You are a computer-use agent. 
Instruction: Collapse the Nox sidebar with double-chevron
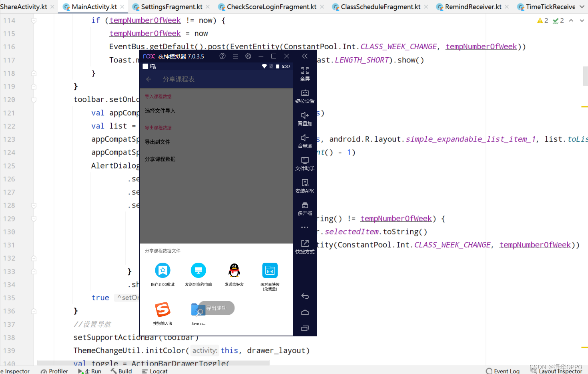tap(305, 56)
